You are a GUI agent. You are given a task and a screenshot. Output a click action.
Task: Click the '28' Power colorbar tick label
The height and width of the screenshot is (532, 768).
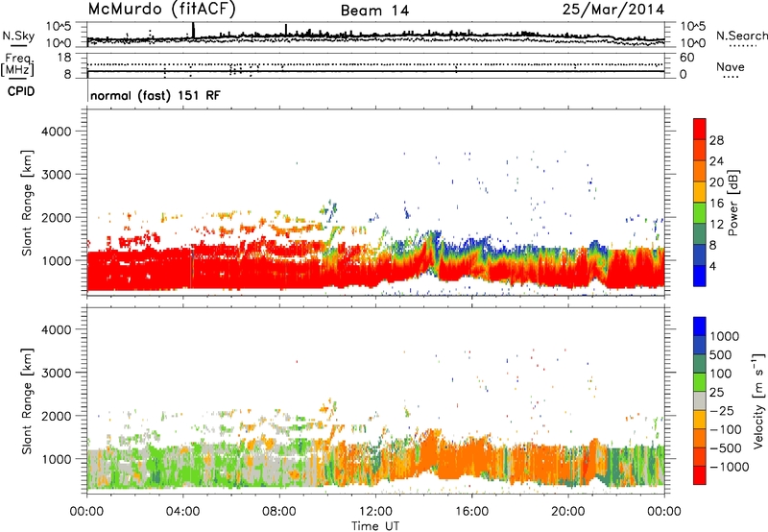pos(716,140)
